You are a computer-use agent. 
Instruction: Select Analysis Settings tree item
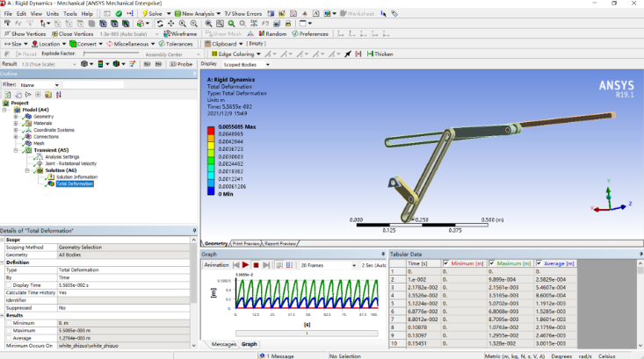62,157
